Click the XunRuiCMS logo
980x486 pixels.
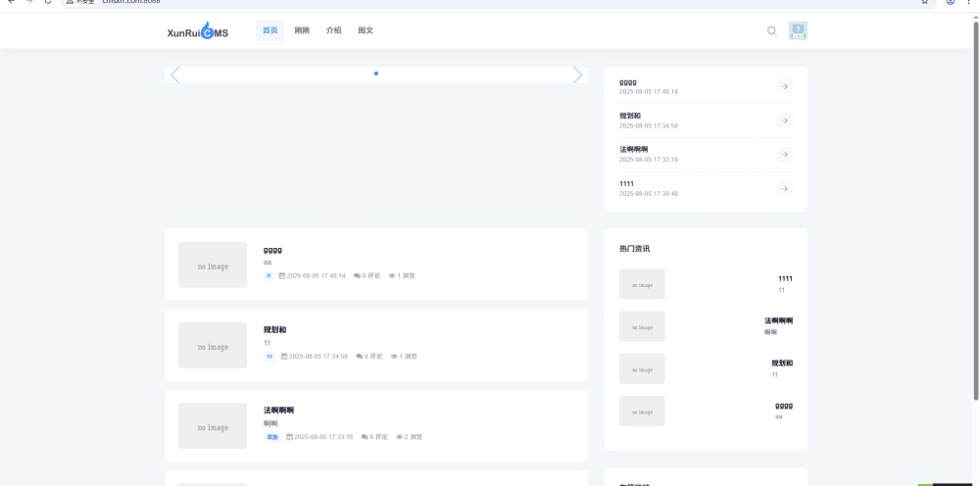pyautogui.click(x=198, y=30)
